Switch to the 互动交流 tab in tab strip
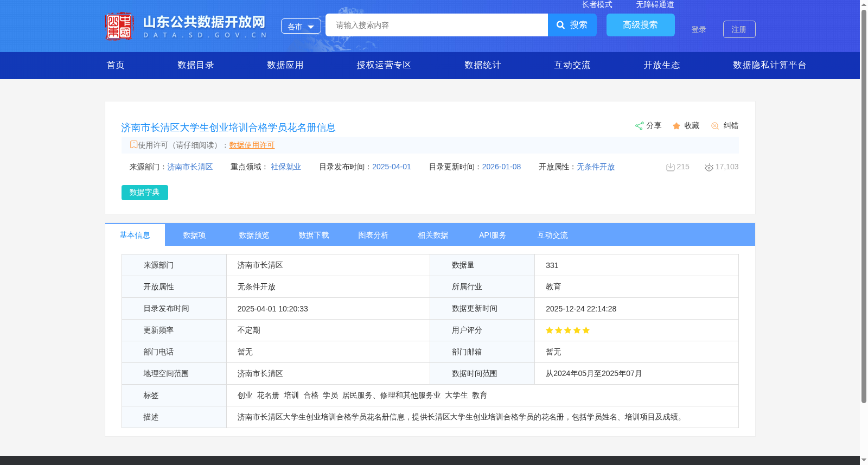The image size is (868, 465). point(553,235)
